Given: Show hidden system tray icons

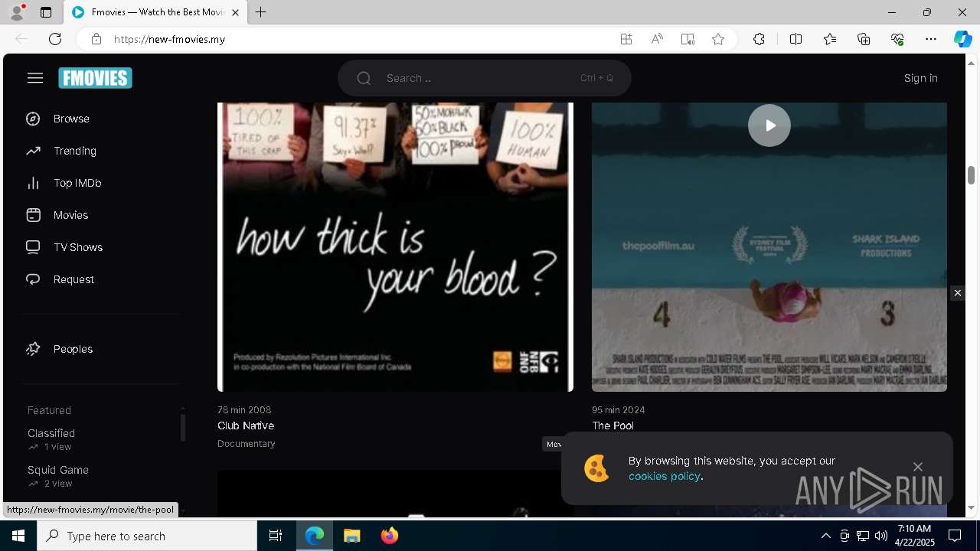Looking at the screenshot, I should pyautogui.click(x=825, y=536).
